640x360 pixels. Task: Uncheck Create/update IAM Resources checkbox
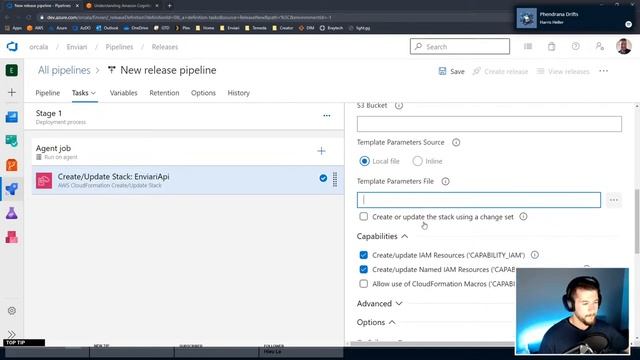[x=363, y=255]
